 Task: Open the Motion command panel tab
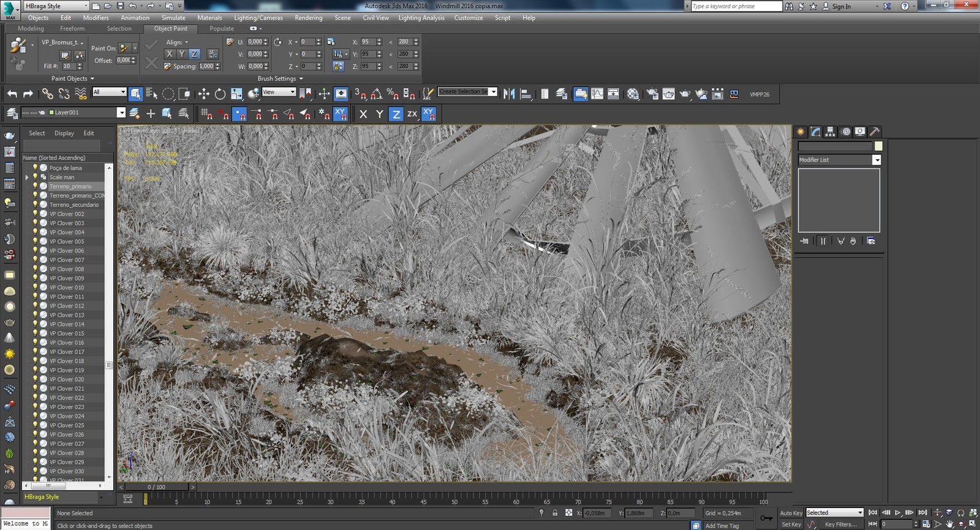coord(845,132)
